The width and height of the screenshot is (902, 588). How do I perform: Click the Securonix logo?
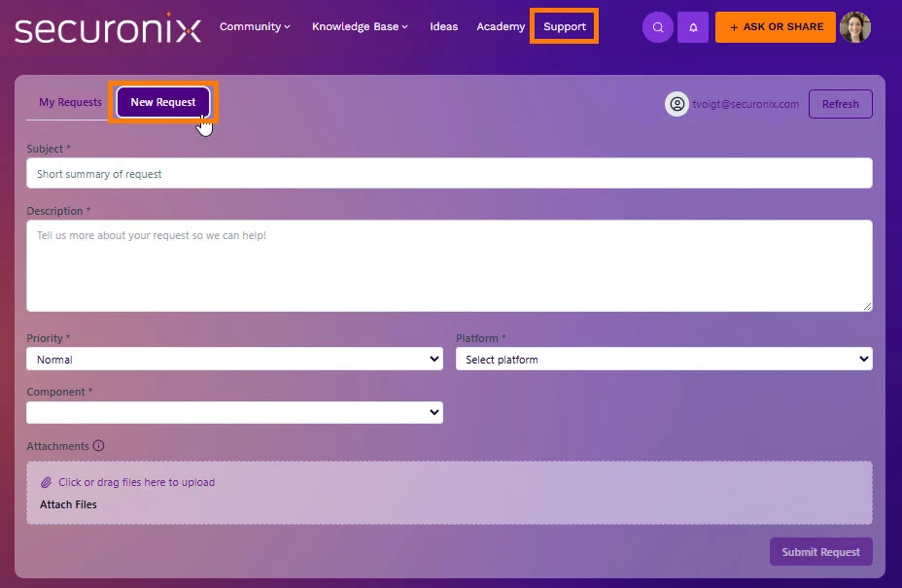click(x=108, y=29)
